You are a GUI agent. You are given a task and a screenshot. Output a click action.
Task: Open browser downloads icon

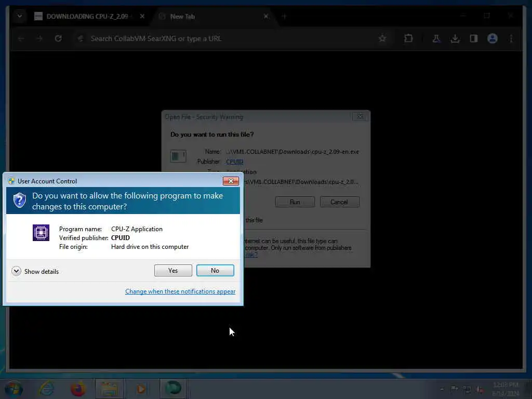pos(455,38)
